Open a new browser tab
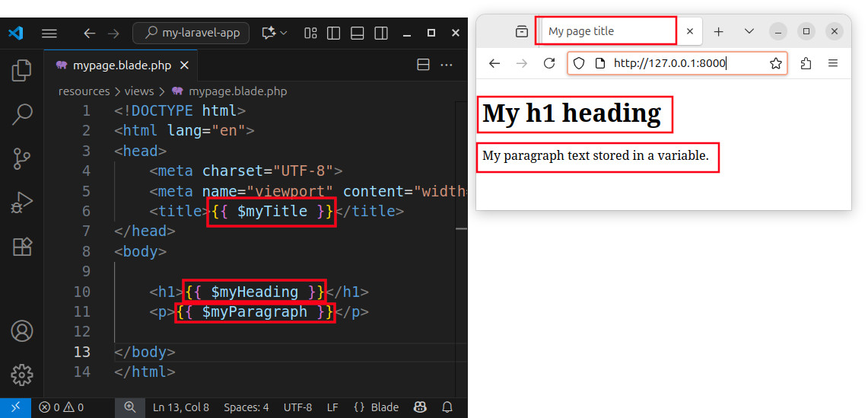 (x=719, y=32)
